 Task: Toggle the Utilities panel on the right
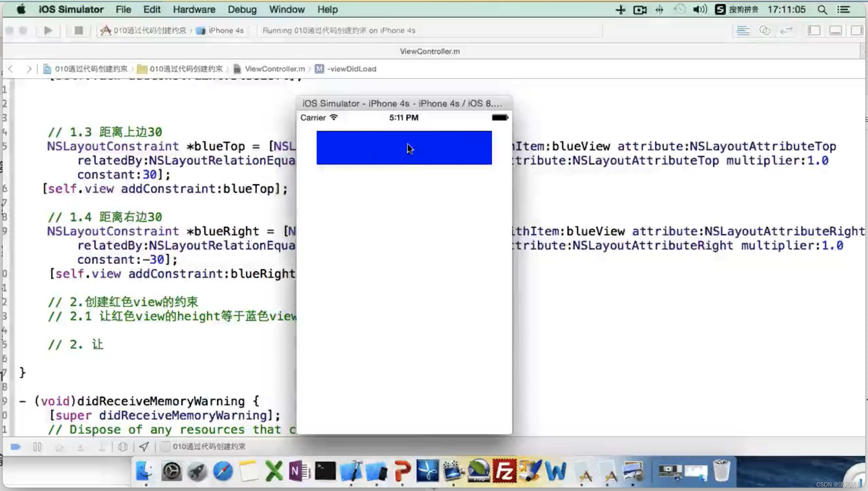pyautogui.click(x=857, y=31)
